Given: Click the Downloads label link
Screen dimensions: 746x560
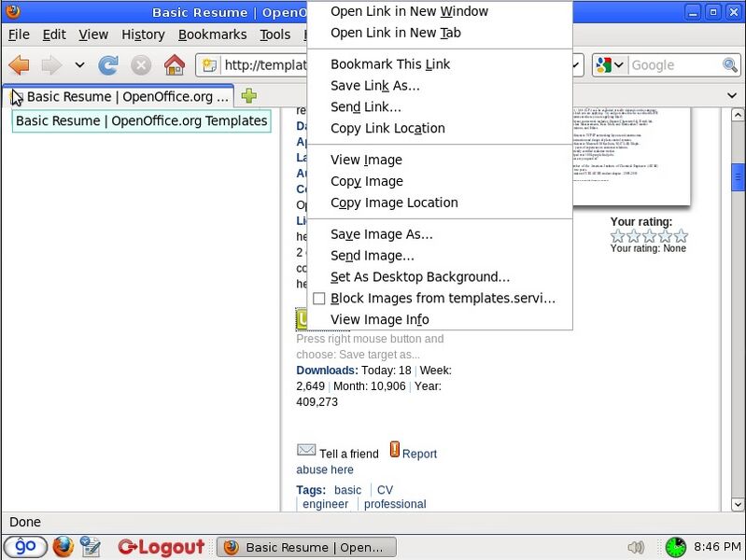Looking at the screenshot, I should coord(327,371).
